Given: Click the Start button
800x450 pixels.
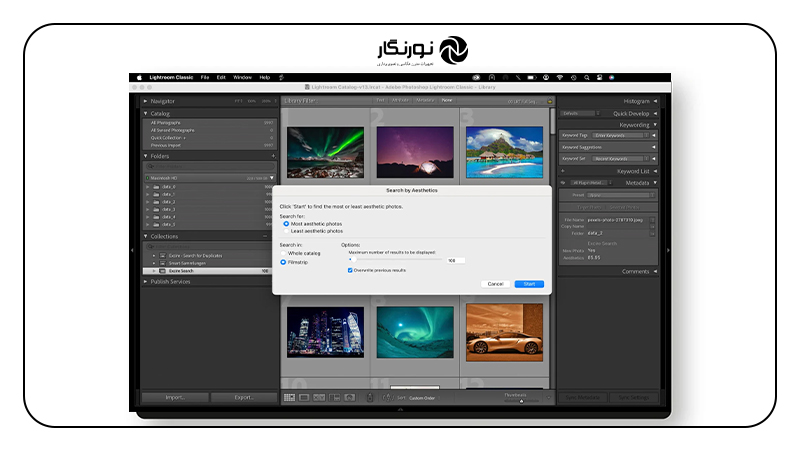Looking at the screenshot, I should (x=529, y=284).
